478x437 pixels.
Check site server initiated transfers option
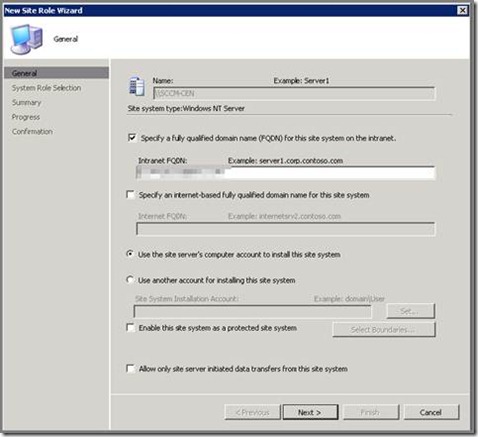click(x=130, y=368)
